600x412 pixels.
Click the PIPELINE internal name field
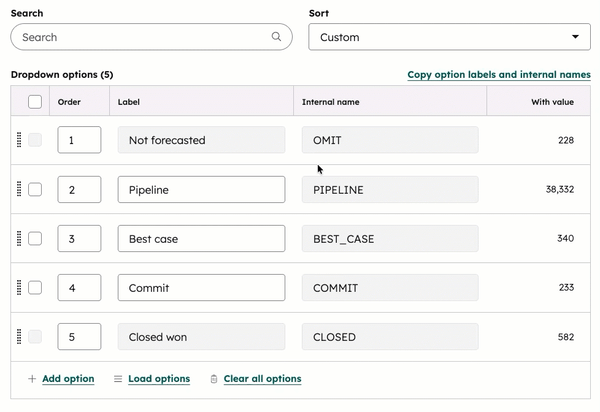[x=390, y=189]
